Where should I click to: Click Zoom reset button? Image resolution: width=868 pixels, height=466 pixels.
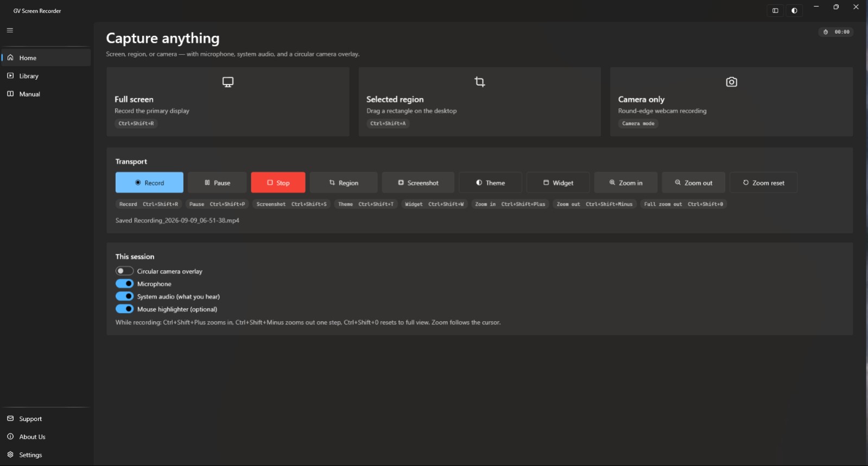point(763,183)
